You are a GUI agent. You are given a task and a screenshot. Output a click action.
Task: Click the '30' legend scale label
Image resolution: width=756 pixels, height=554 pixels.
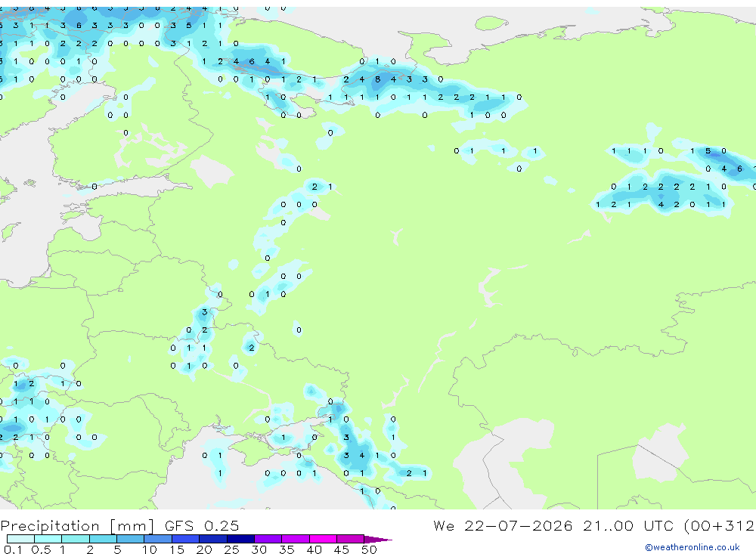pyautogui.click(x=259, y=549)
